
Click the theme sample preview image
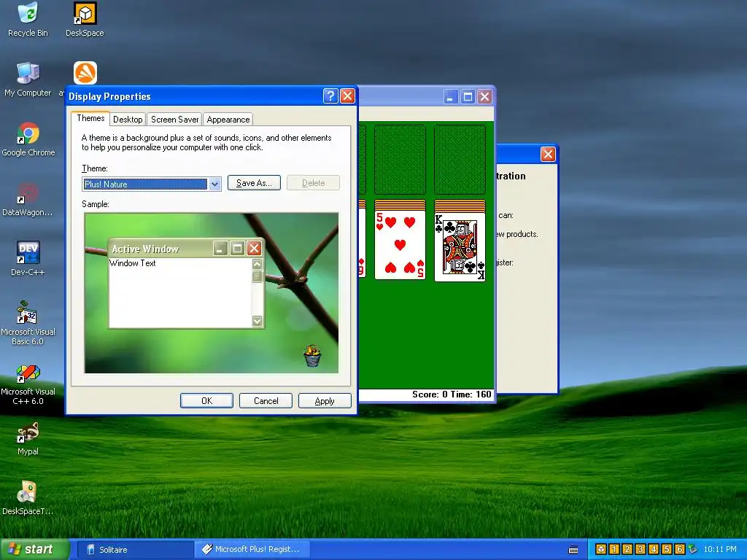[212, 293]
